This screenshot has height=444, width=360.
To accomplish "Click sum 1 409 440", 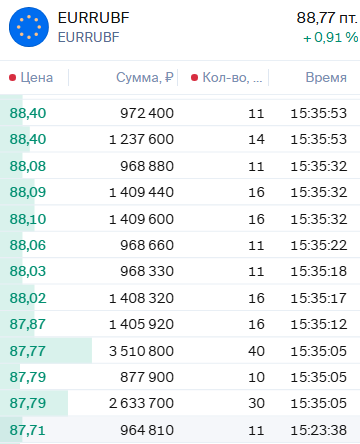I will coord(141,192).
